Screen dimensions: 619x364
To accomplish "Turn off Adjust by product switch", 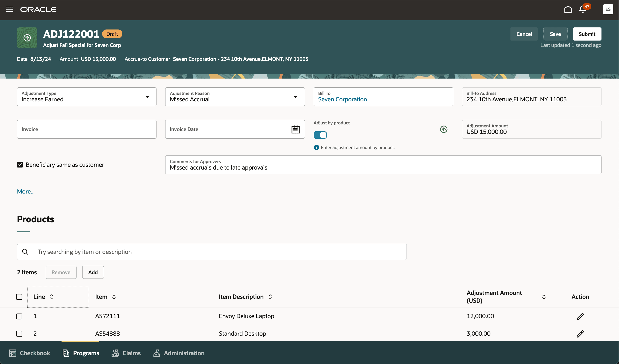I will coord(320,135).
